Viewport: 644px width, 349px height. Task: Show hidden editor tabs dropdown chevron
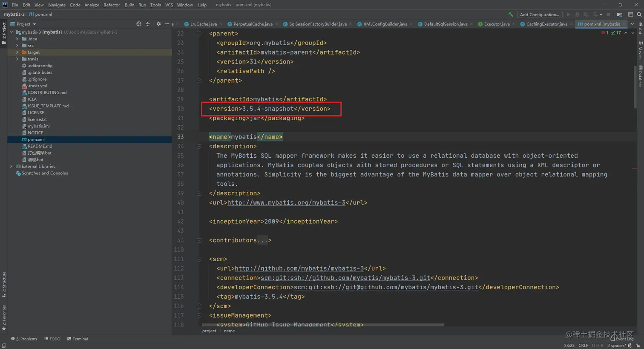[x=632, y=24]
